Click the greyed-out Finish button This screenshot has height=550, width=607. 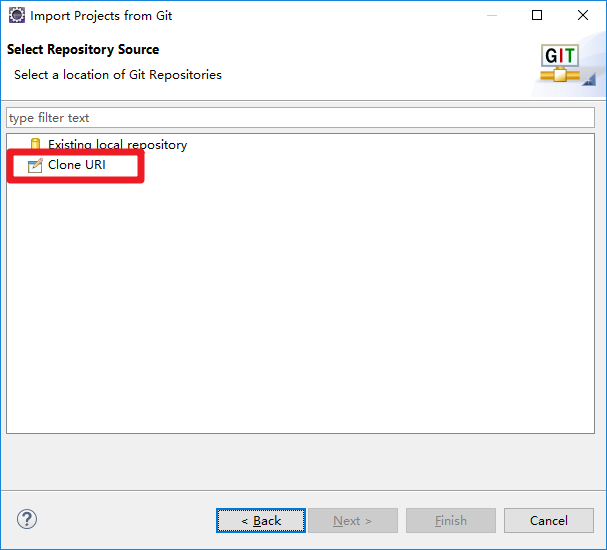point(451,521)
